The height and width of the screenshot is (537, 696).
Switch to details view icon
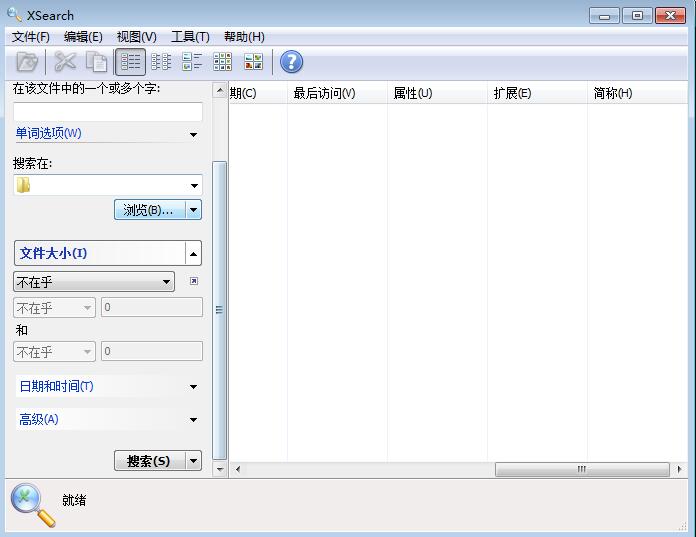[x=130, y=62]
